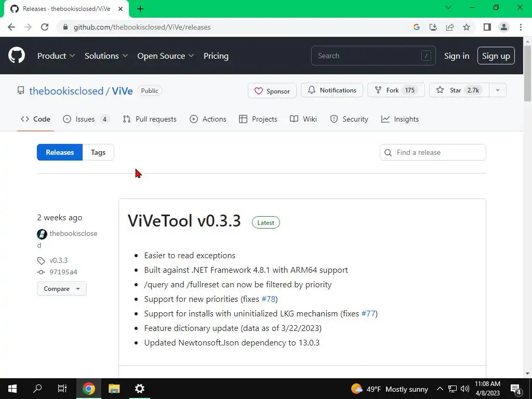Expand the Solutions menu
The height and width of the screenshot is (399, 532).
point(106,56)
